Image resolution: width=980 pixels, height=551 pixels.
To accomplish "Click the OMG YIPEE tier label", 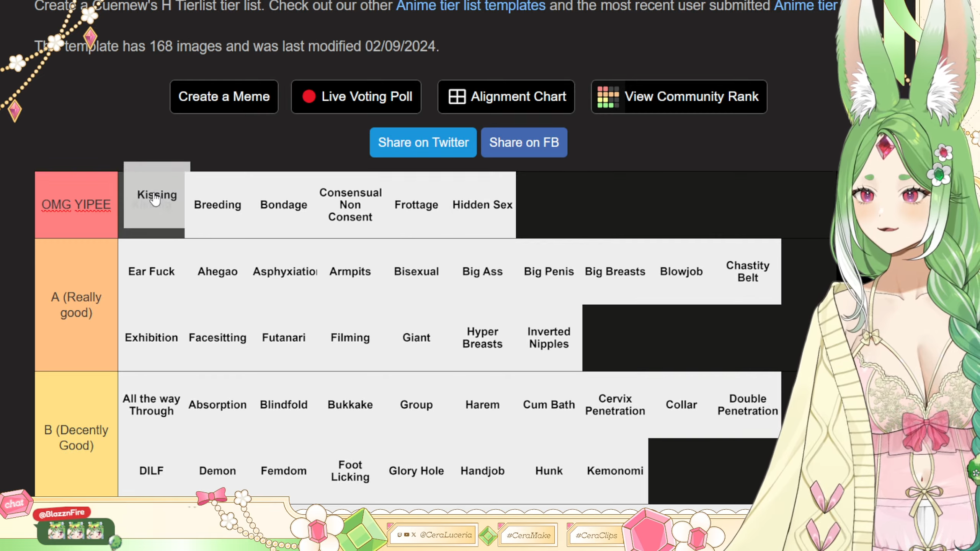I will pyautogui.click(x=76, y=205).
